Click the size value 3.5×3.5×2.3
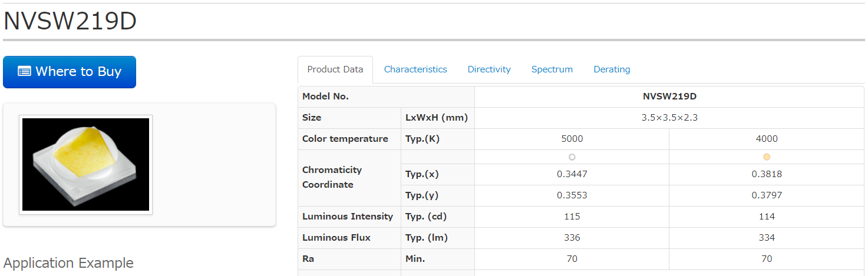The height and width of the screenshot is (276, 868). tap(669, 118)
